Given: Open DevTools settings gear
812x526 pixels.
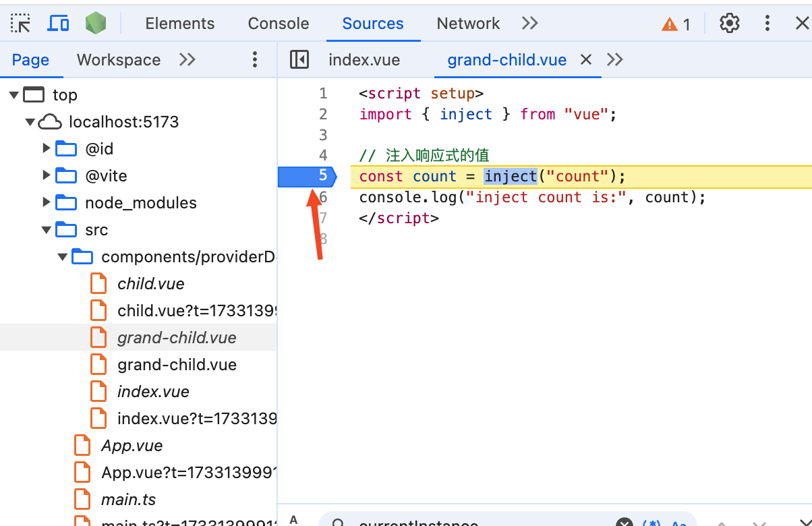Looking at the screenshot, I should pyautogui.click(x=729, y=24).
